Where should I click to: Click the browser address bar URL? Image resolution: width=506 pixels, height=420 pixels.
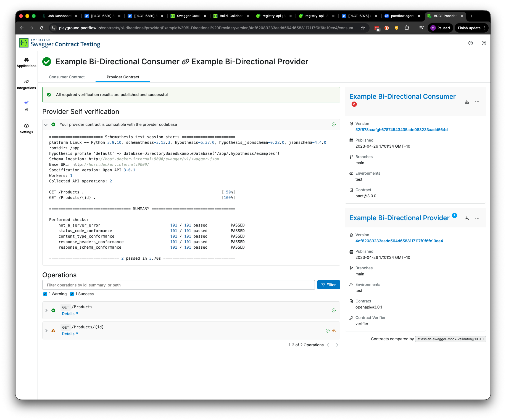pos(207,28)
